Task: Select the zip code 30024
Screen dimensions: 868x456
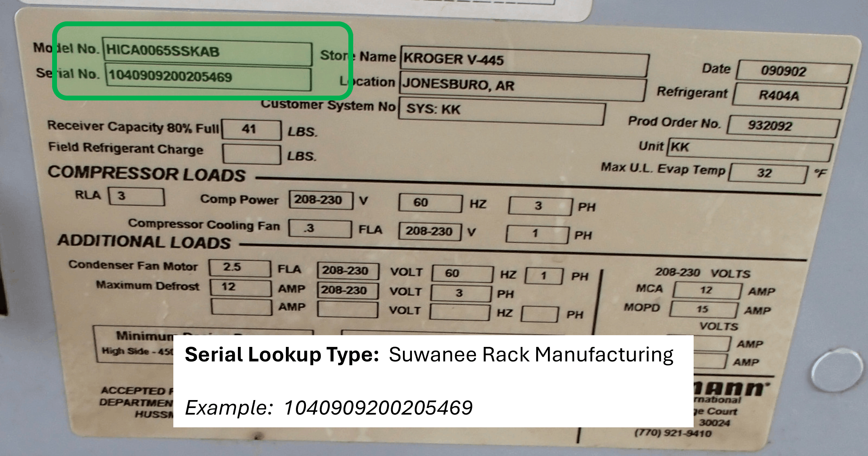Action: click(714, 423)
